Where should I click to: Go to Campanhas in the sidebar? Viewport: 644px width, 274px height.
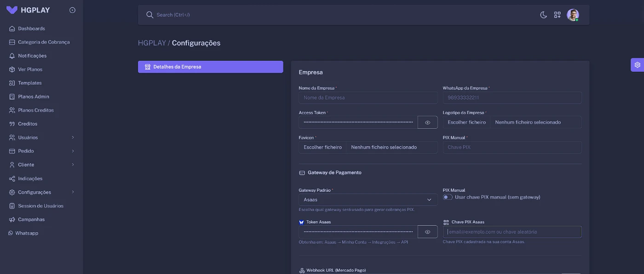click(31, 220)
